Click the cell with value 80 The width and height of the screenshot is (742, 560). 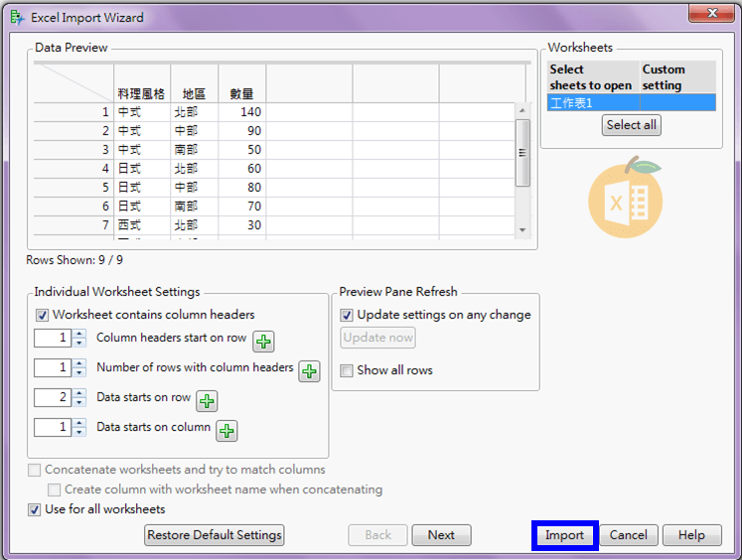(241, 188)
